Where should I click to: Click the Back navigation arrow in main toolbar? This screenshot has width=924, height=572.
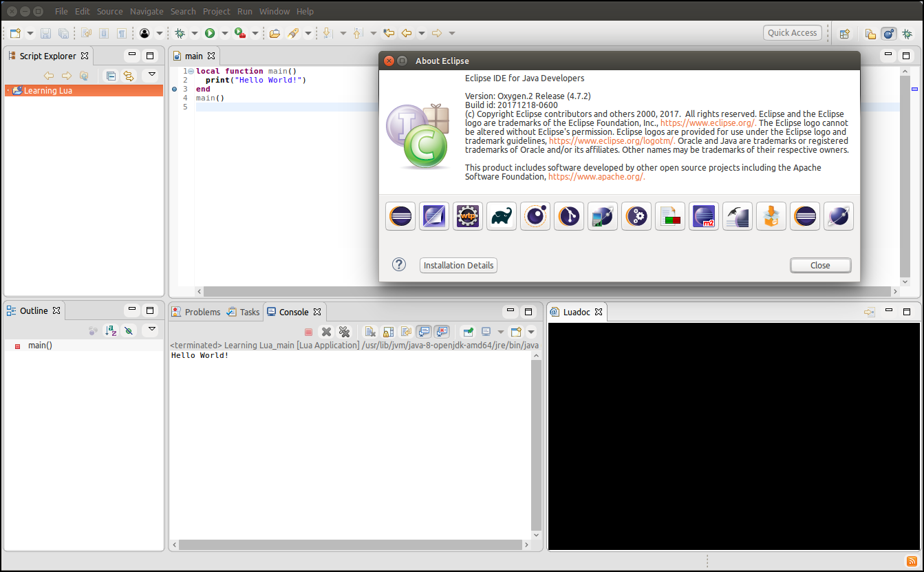407,33
